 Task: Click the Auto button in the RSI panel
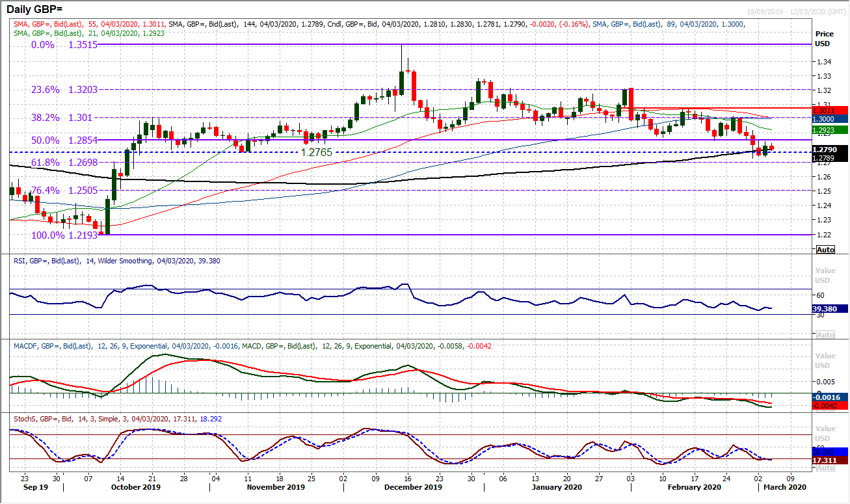coord(825,334)
